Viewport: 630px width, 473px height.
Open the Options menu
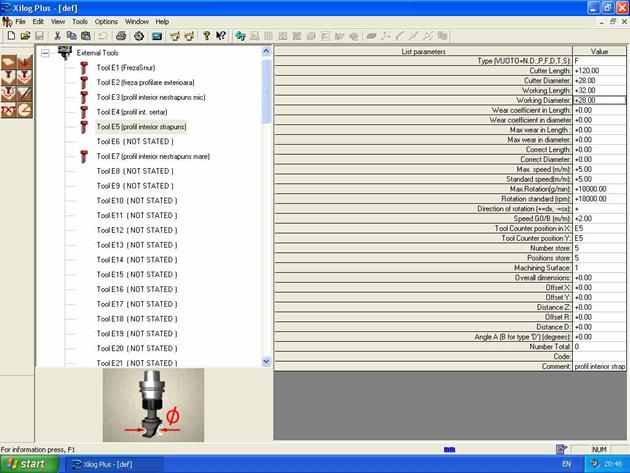click(x=106, y=21)
